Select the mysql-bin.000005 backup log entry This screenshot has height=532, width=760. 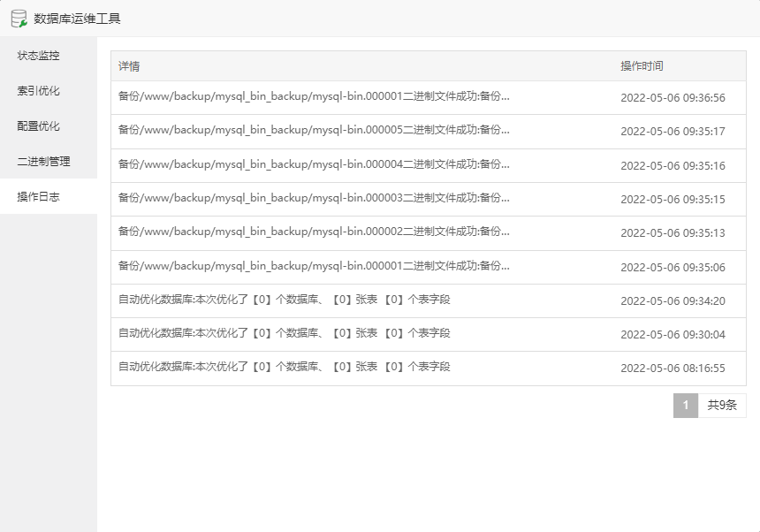[429, 132]
